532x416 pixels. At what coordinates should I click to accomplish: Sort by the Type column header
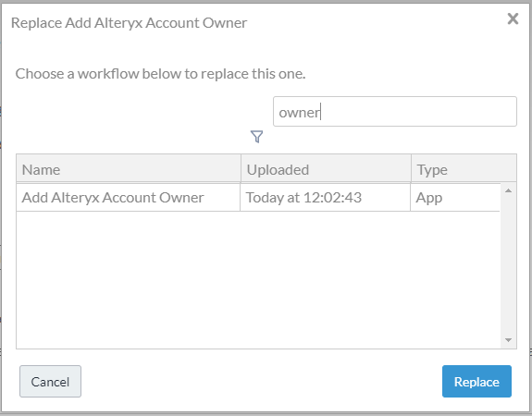pos(464,168)
